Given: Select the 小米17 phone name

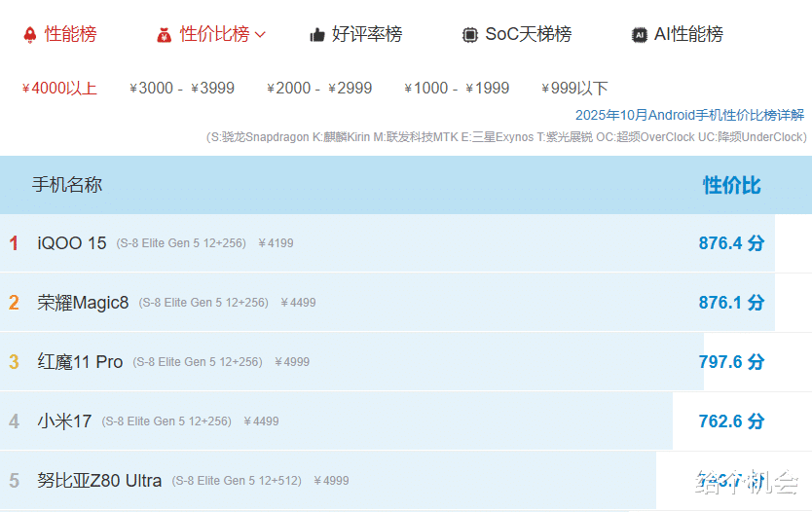Looking at the screenshot, I should (x=64, y=421).
